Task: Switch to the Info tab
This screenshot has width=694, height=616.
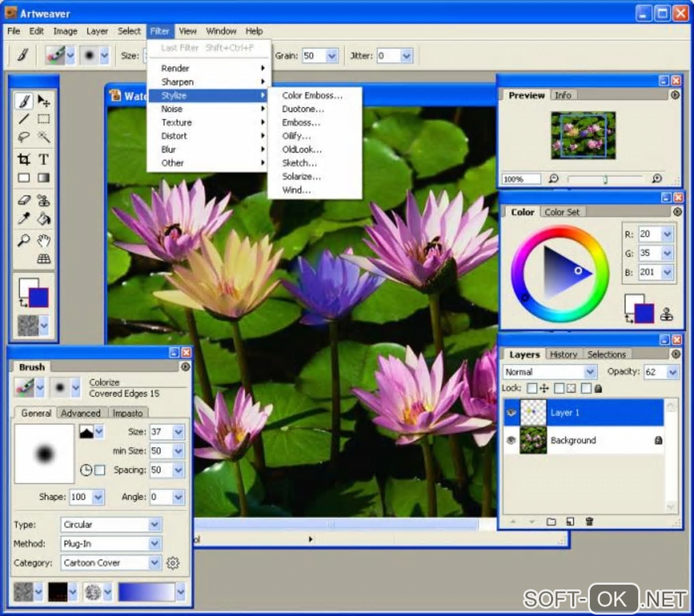Action: [x=563, y=95]
